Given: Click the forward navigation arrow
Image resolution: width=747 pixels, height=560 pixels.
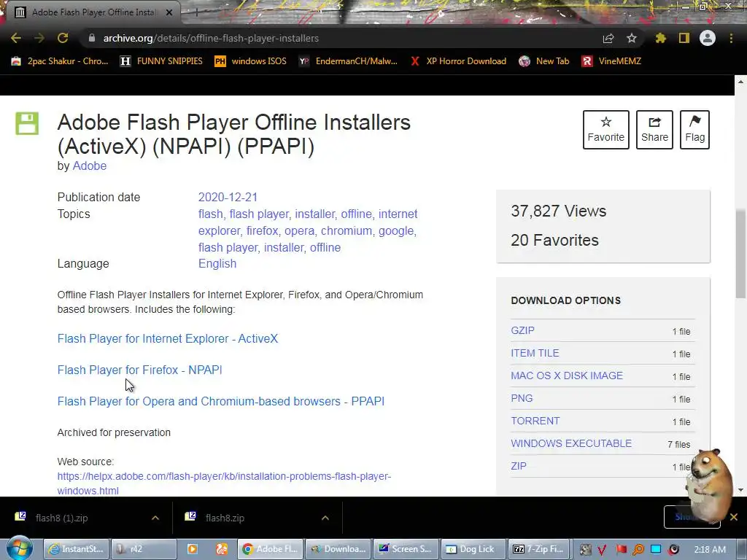Looking at the screenshot, I should (39, 38).
